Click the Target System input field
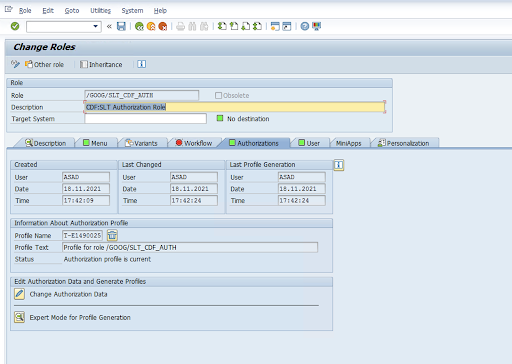512x364 pixels. (x=145, y=119)
